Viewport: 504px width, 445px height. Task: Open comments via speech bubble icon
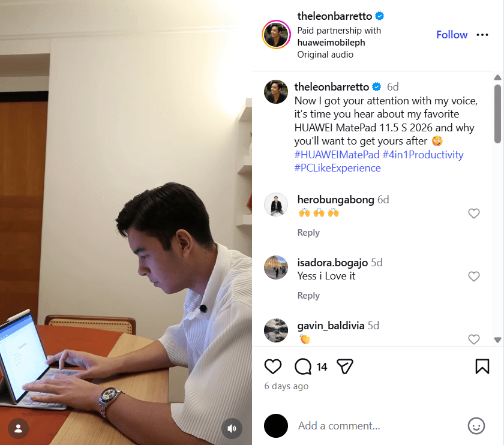[x=303, y=366]
